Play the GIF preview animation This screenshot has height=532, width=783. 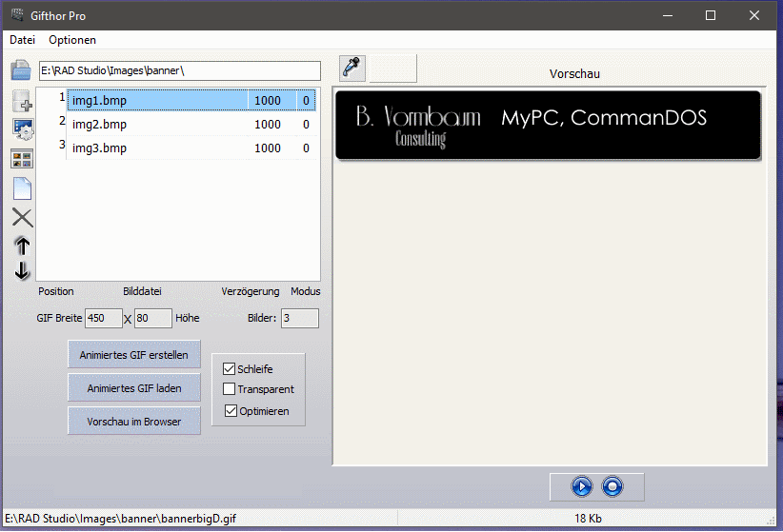coord(582,486)
